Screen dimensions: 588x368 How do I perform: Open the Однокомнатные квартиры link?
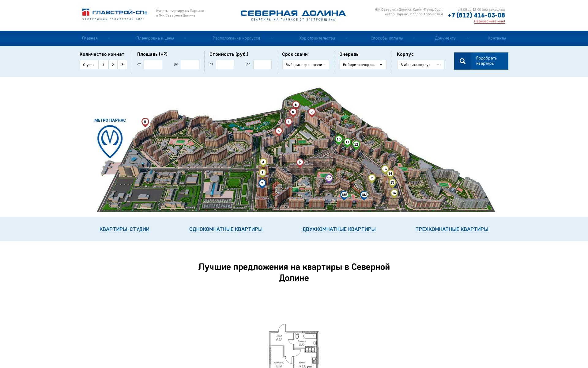point(226,229)
